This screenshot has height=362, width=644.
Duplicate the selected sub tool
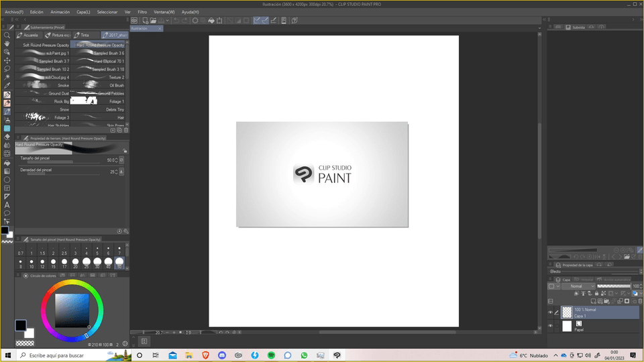pyautogui.click(x=119, y=131)
